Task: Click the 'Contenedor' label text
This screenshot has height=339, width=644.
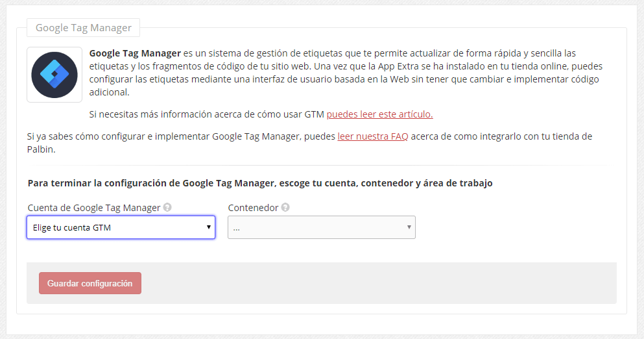Action: click(x=253, y=208)
